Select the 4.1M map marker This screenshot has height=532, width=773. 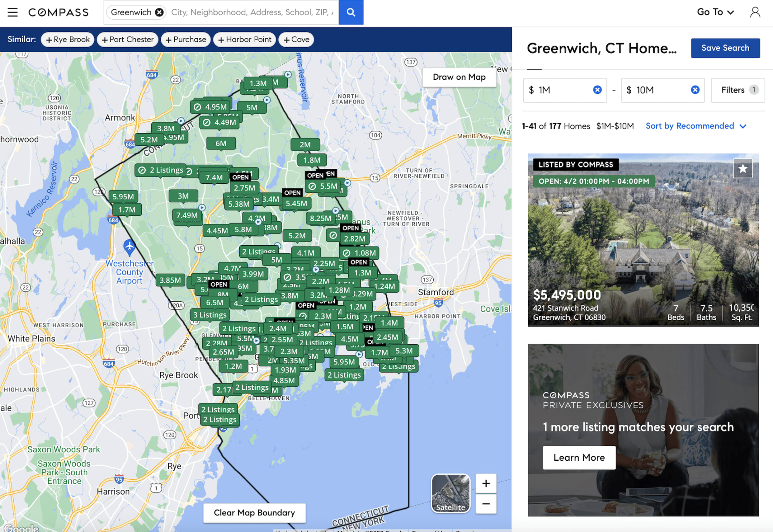tap(306, 253)
